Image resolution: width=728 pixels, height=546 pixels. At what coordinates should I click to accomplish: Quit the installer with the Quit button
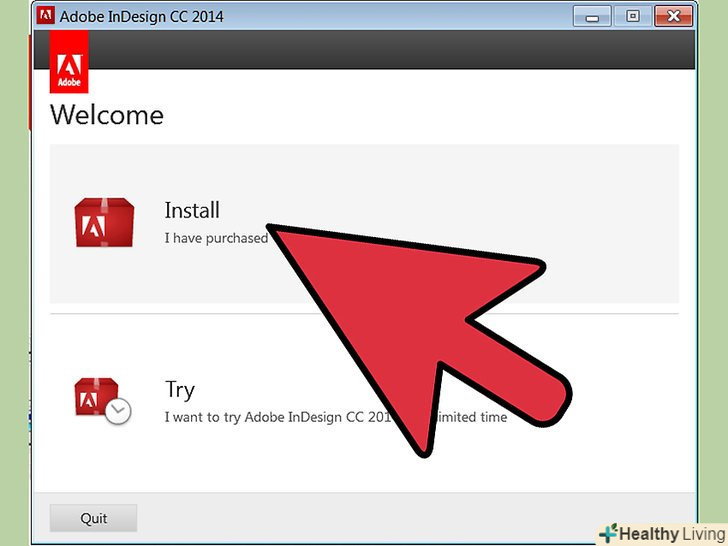click(x=93, y=518)
